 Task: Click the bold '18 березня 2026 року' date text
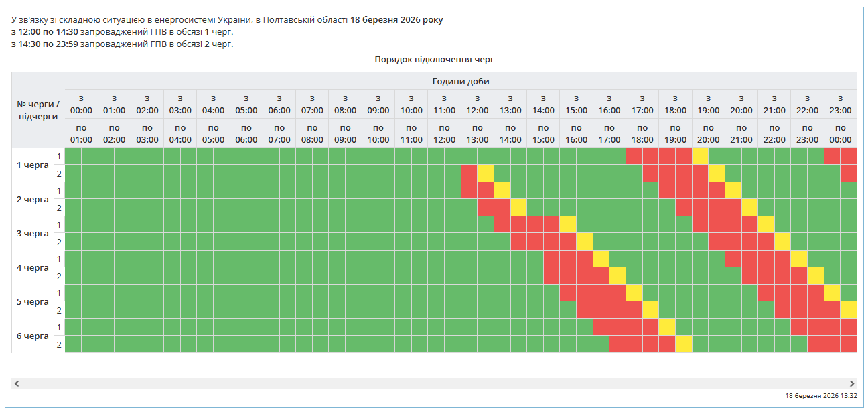(396, 20)
